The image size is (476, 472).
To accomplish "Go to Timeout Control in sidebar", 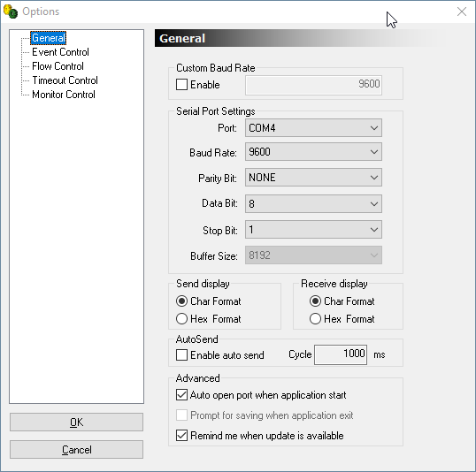I will 65,80.
